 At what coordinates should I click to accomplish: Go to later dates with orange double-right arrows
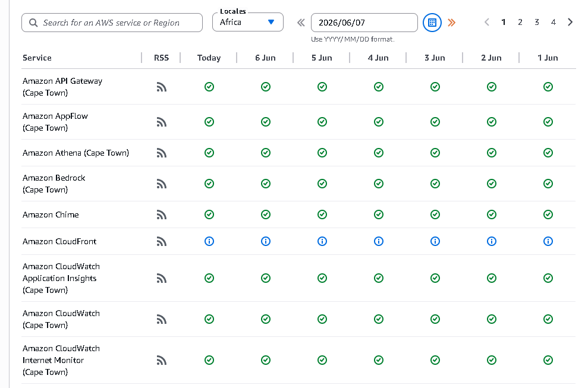click(x=451, y=23)
